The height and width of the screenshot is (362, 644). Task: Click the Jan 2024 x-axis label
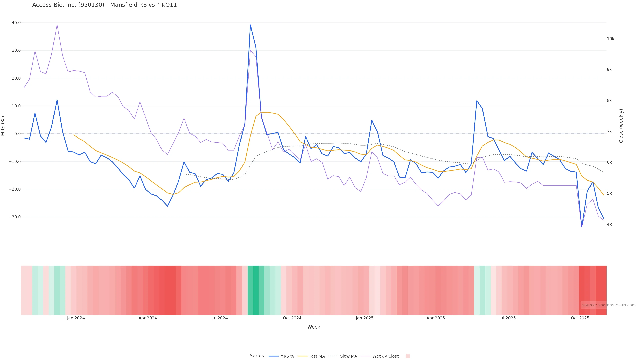pos(76,318)
